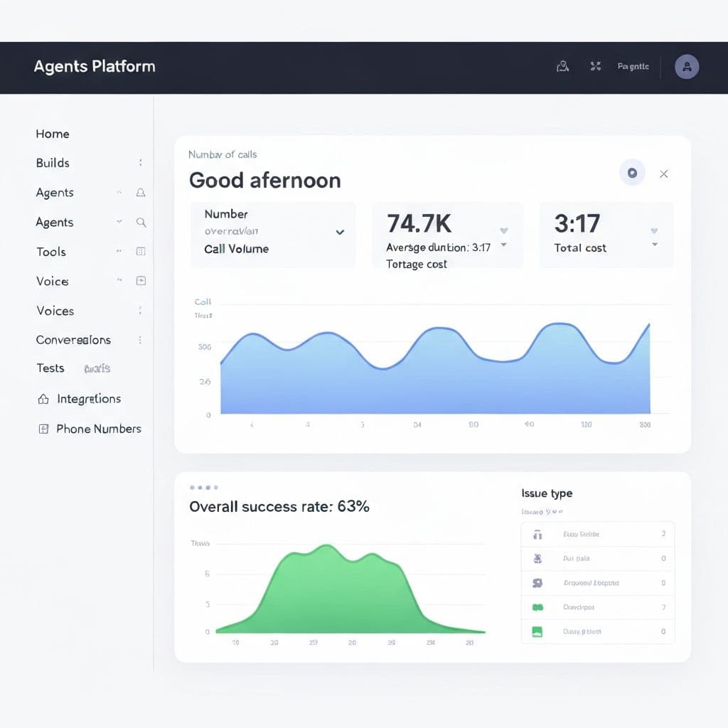Click the card icon beside Tools
Screen dimensions: 728x728
point(141,251)
